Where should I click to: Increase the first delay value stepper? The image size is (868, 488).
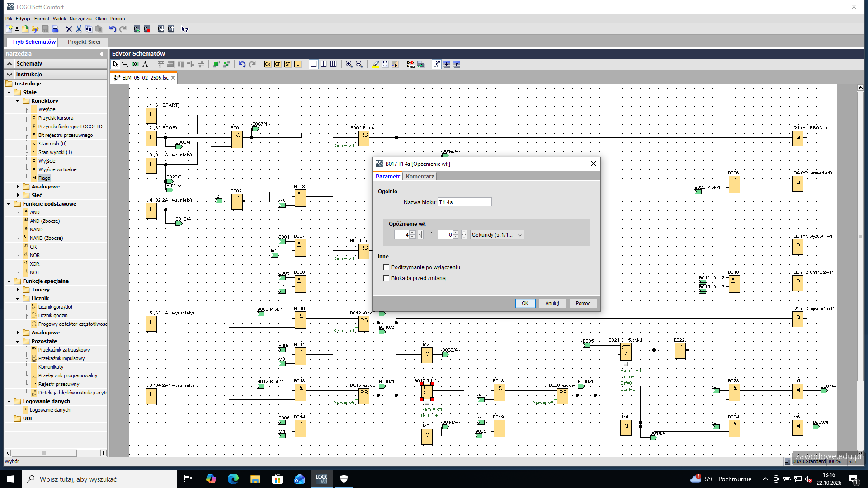[412, 233]
